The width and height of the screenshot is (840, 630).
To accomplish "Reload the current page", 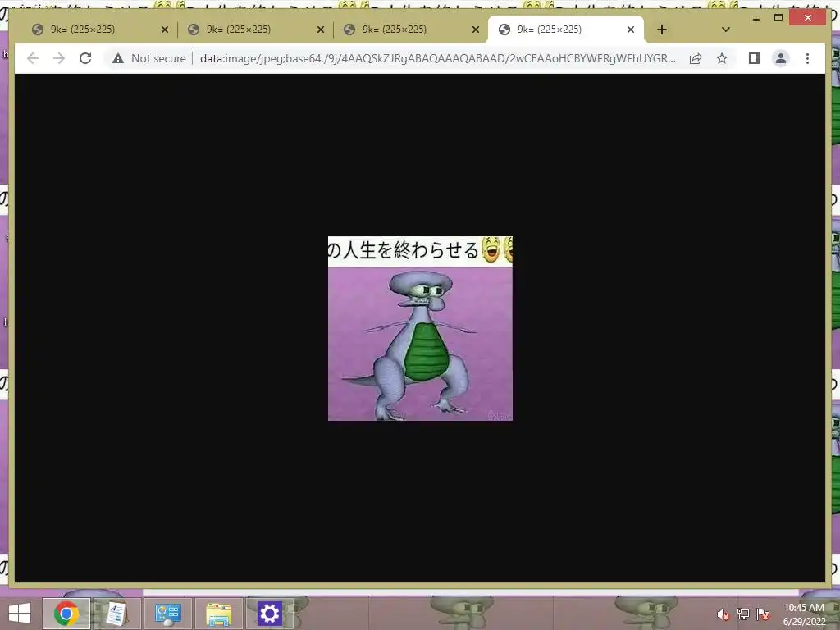I will pyautogui.click(x=85, y=58).
